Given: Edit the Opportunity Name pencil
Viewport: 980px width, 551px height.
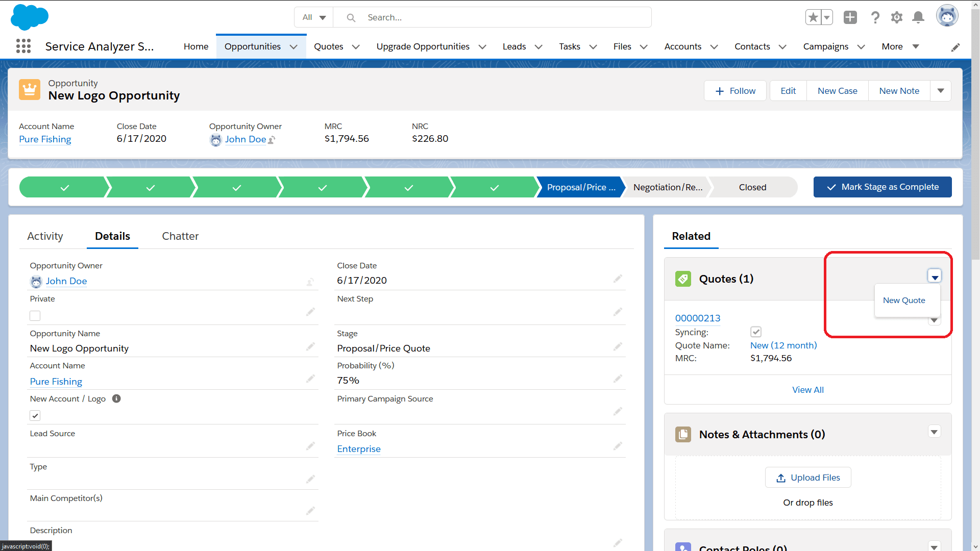Looking at the screenshot, I should (x=310, y=346).
